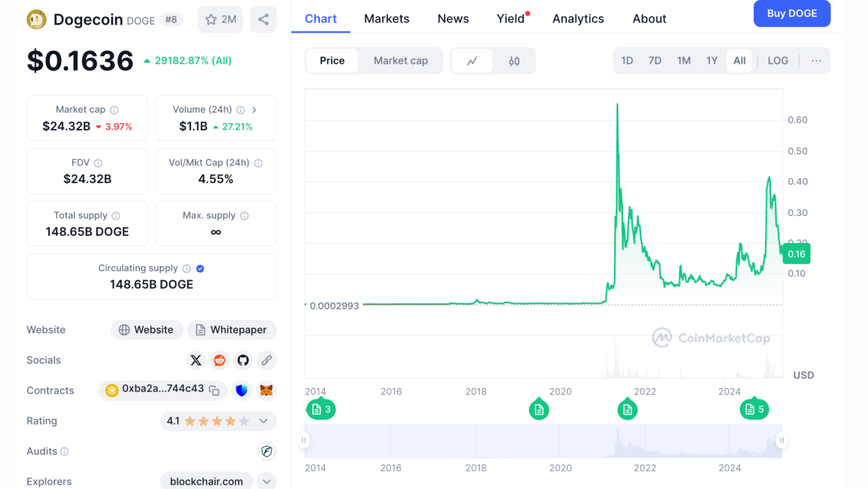Open chart more options ellipsis menu

point(816,61)
